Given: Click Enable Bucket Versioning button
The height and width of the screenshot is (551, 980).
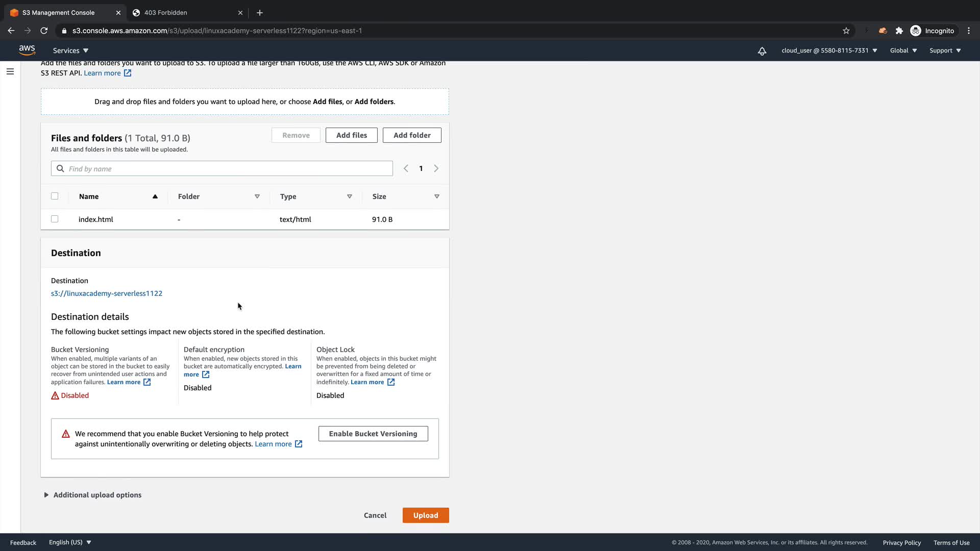Looking at the screenshot, I should [x=373, y=434].
